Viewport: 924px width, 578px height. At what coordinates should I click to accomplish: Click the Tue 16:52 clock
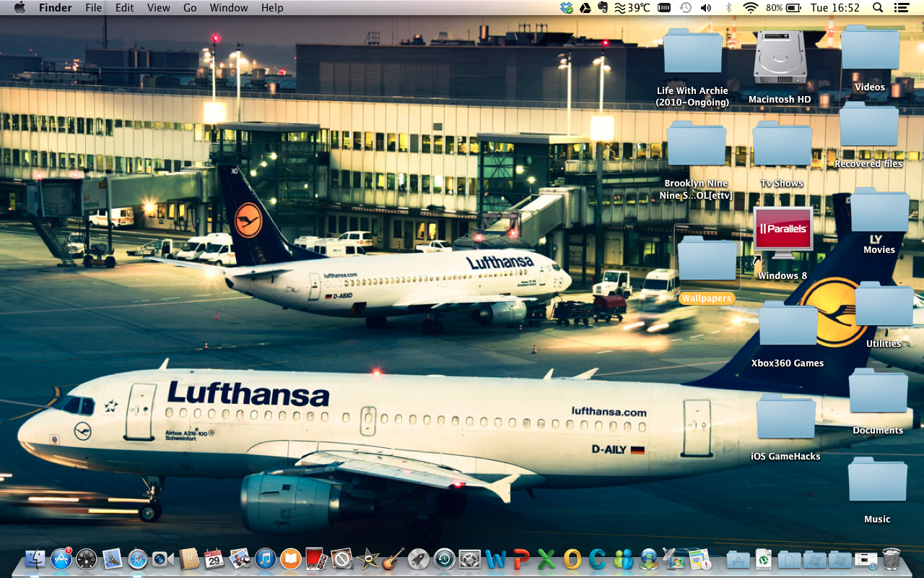point(835,8)
